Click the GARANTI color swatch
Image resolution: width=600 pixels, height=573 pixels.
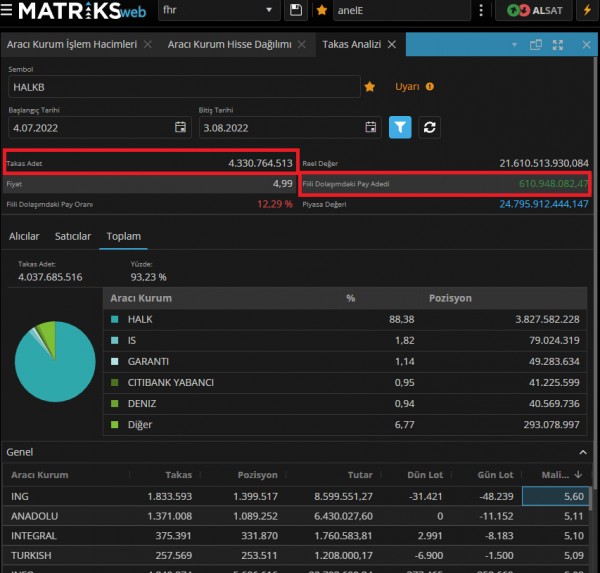click(x=114, y=361)
